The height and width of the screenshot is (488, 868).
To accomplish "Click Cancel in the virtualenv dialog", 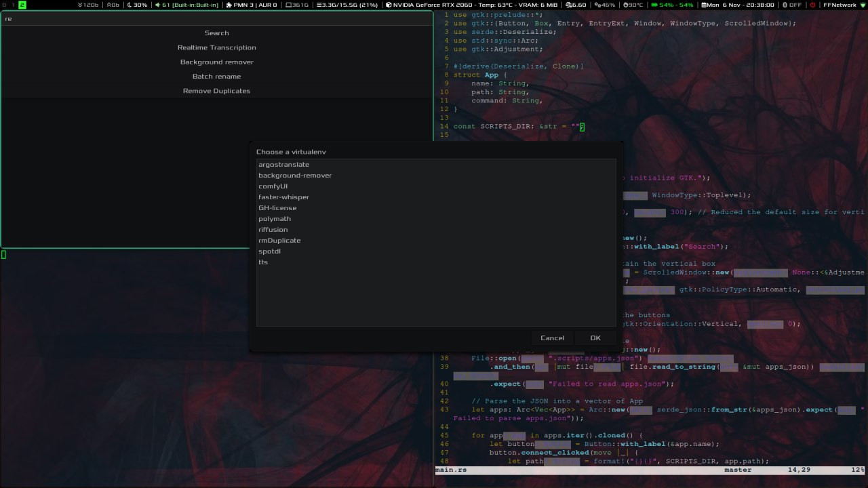I will click(x=552, y=338).
